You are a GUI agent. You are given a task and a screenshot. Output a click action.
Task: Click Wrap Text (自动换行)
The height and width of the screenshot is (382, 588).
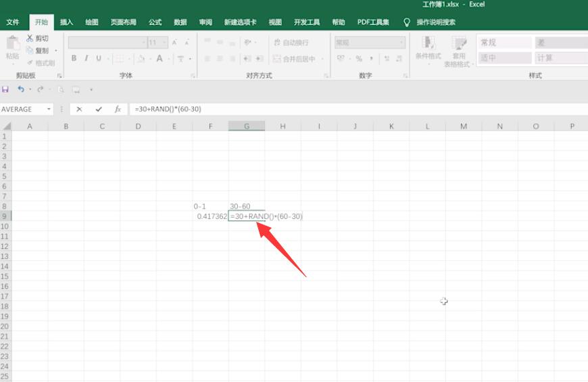[291, 43]
